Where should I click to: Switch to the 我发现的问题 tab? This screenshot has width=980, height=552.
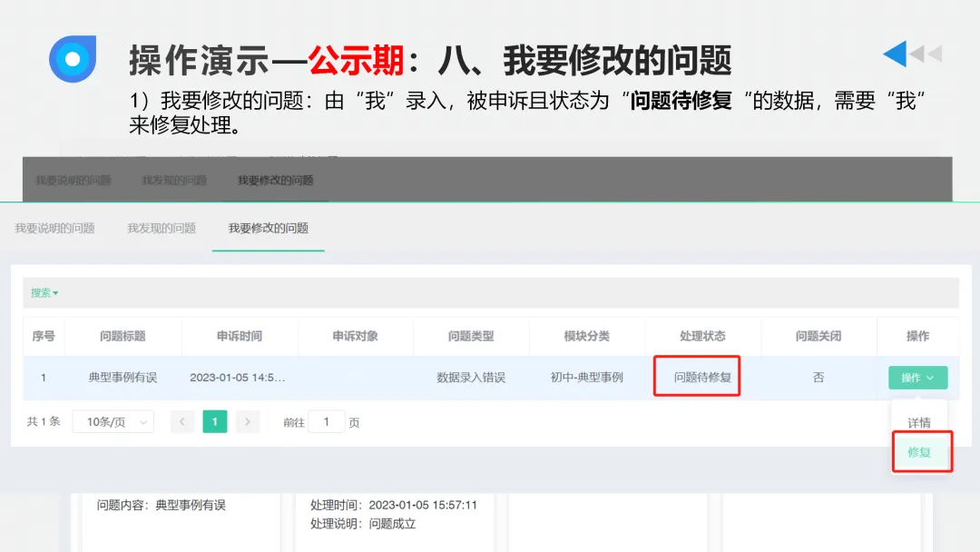tap(161, 229)
